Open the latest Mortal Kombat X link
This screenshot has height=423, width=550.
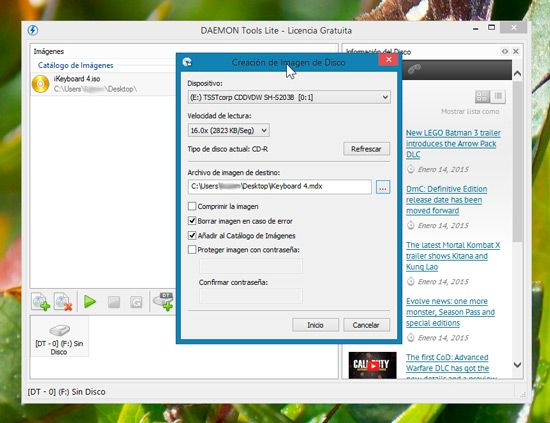click(x=453, y=256)
